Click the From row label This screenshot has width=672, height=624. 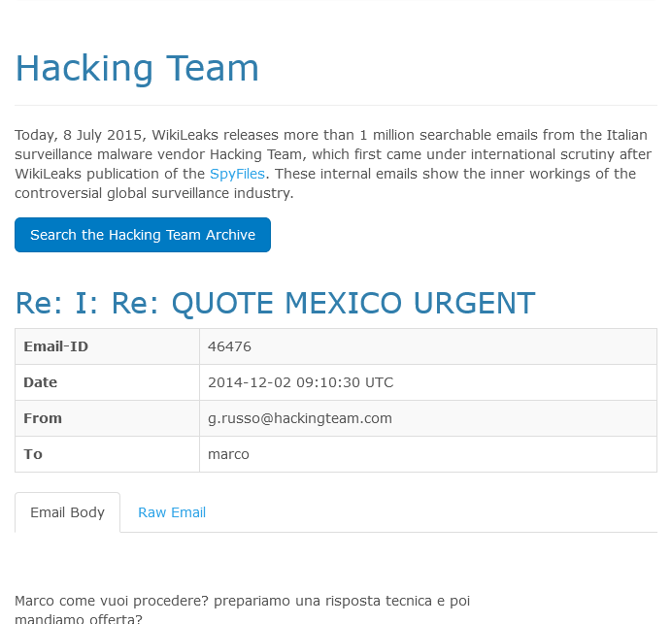(43, 418)
